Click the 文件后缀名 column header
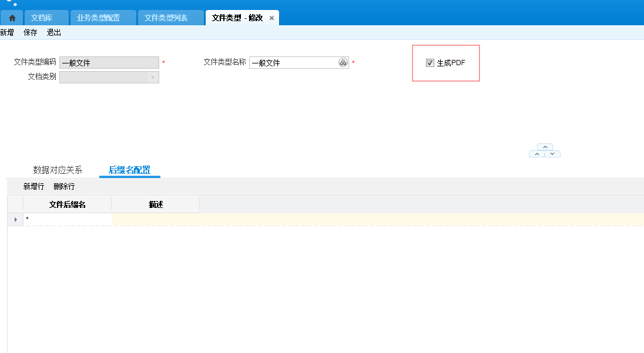 [x=68, y=204]
